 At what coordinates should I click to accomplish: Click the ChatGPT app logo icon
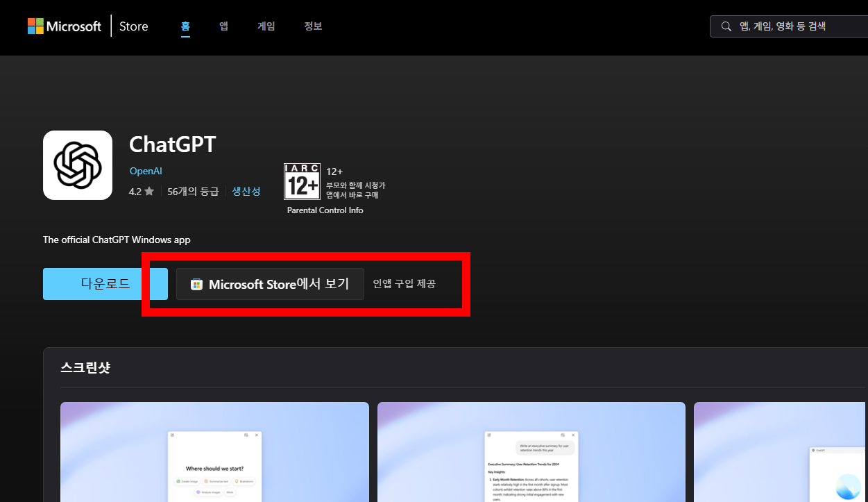pos(78,165)
